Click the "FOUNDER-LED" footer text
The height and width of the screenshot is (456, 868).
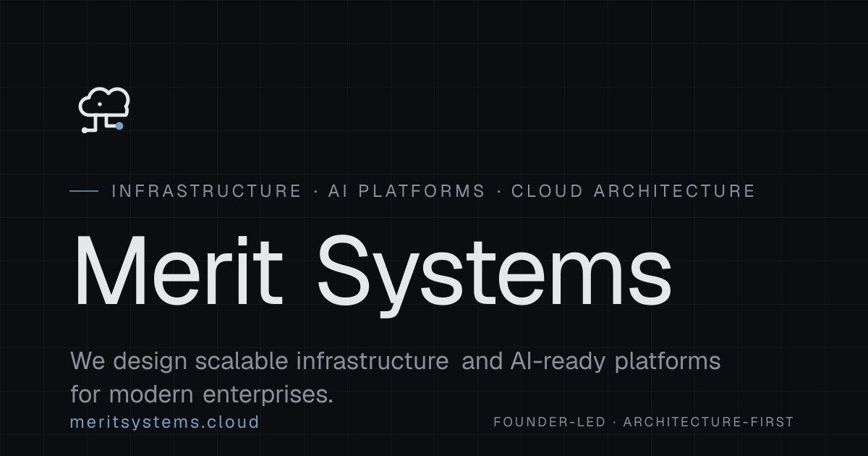point(550,422)
